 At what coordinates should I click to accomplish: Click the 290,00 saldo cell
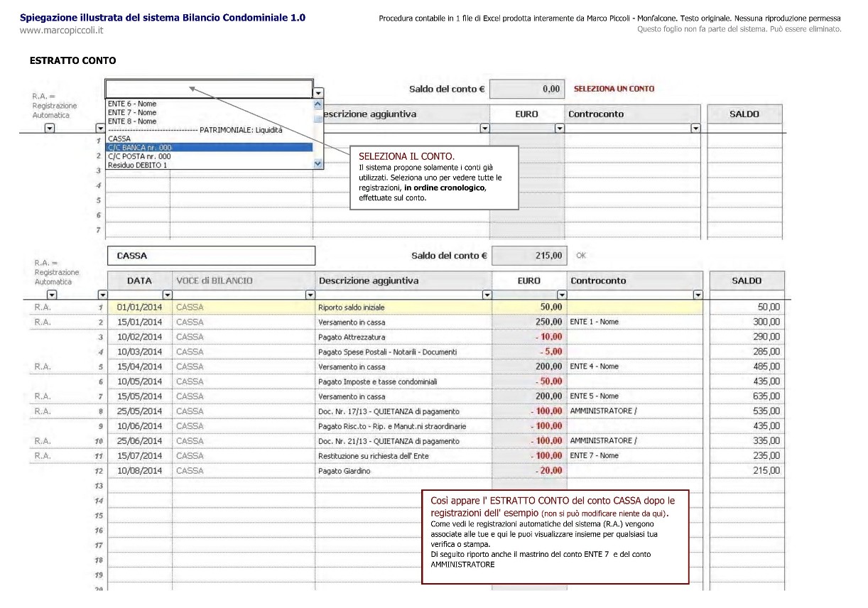[x=747, y=337]
